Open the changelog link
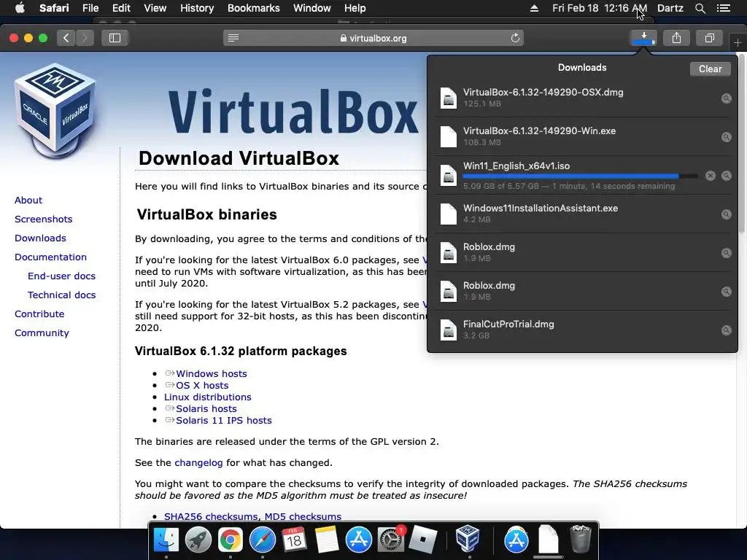This screenshot has height=560, width=747. pyautogui.click(x=198, y=463)
